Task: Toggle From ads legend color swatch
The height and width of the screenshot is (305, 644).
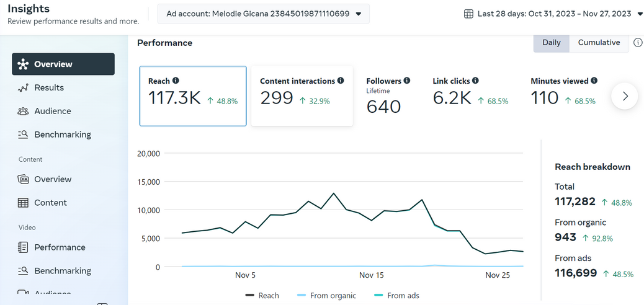Action: pyautogui.click(x=379, y=296)
